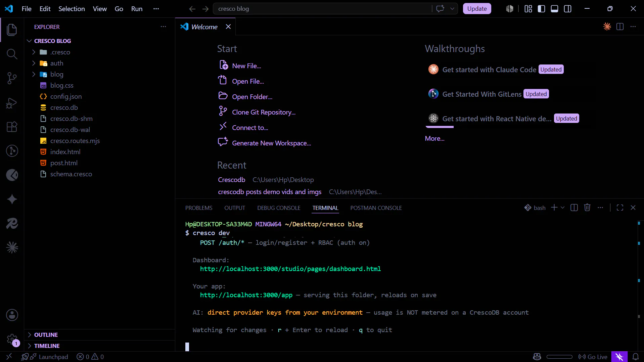Expand the .cresco folder
Image resolution: width=644 pixels, height=362 pixels.
point(34,52)
